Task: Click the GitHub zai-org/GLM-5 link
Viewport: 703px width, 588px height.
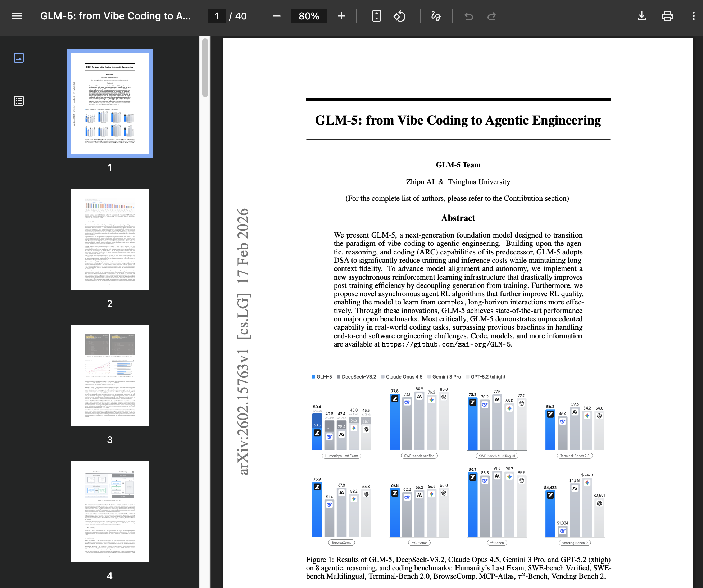Action: pos(446,344)
